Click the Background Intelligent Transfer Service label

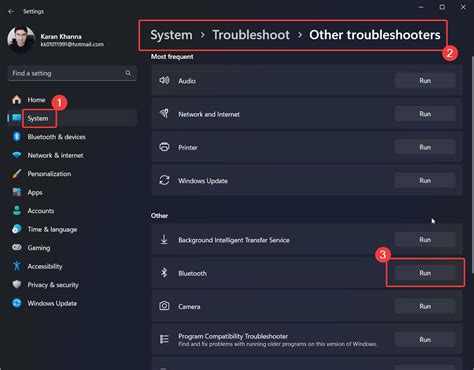(234, 240)
